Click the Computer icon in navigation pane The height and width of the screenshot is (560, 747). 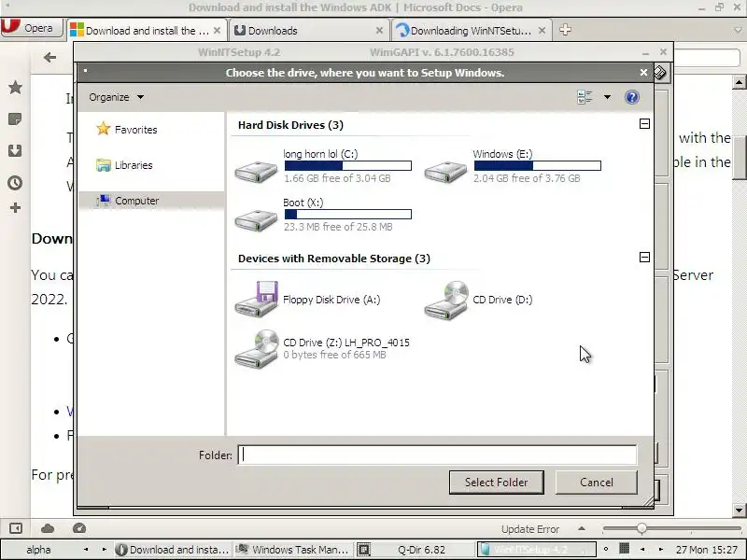point(103,201)
